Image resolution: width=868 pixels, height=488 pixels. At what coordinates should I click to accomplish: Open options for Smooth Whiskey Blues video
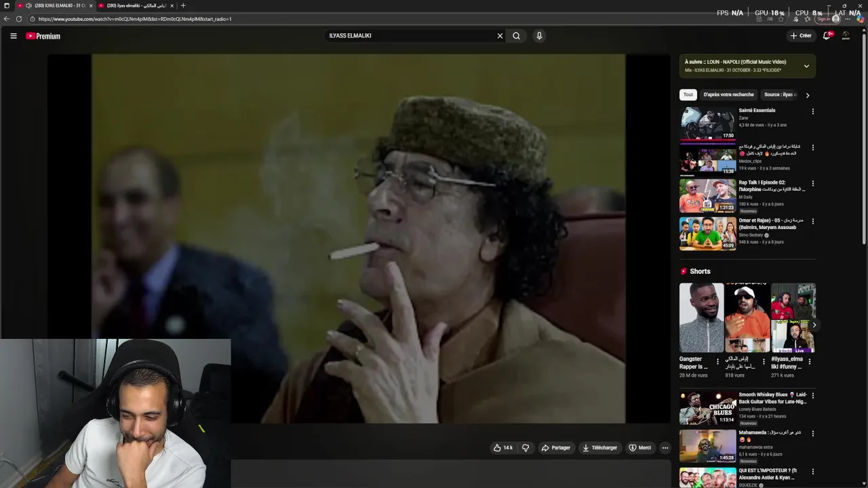point(813,396)
